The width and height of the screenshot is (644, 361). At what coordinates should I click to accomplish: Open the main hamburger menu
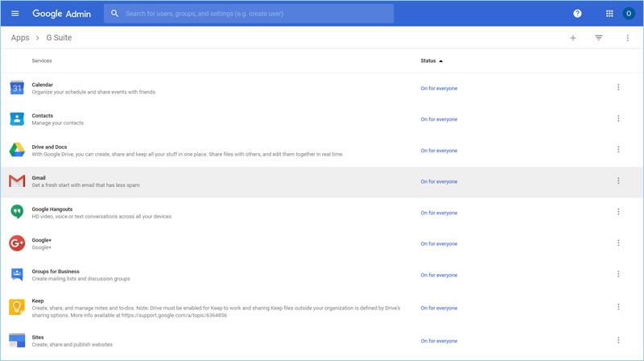14,14
